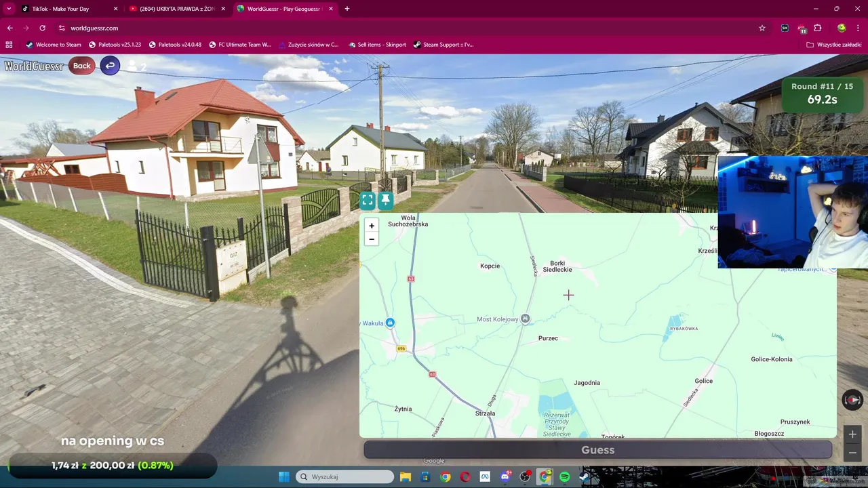Screen dimensions: 868x488
Task: Click the Wakuła shop marker on map
Action: pyautogui.click(x=390, y=323)
